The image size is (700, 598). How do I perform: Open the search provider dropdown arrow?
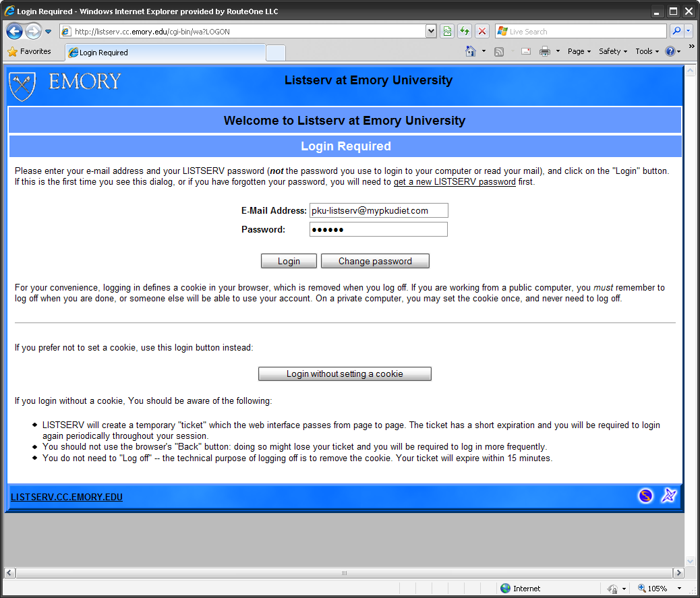click(689, 31)
